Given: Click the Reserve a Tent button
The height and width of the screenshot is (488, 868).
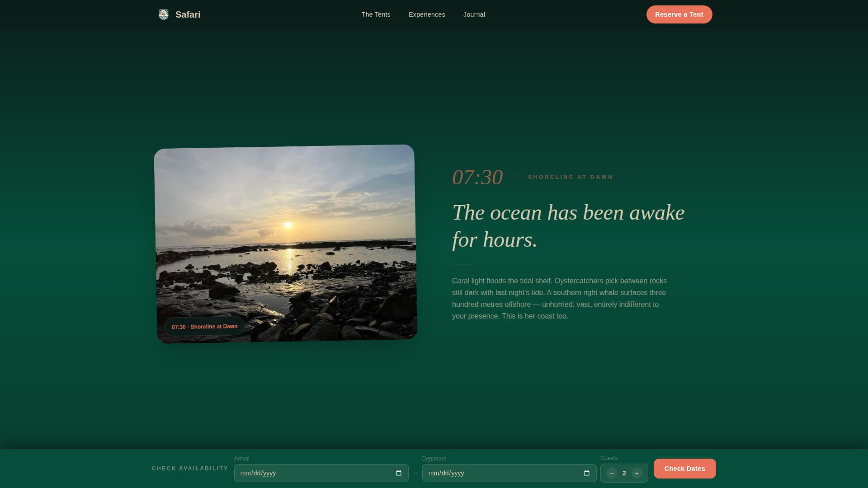Looking at the screenshot, I should (679, 14).
